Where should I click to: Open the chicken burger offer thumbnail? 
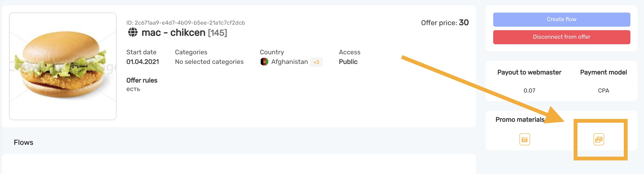(63, 66)
